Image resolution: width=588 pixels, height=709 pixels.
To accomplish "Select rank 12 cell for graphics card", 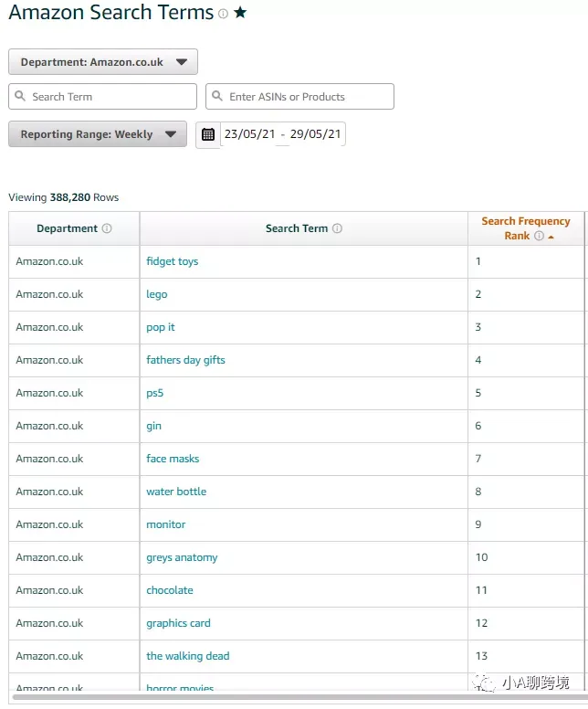I will (526, 623).
